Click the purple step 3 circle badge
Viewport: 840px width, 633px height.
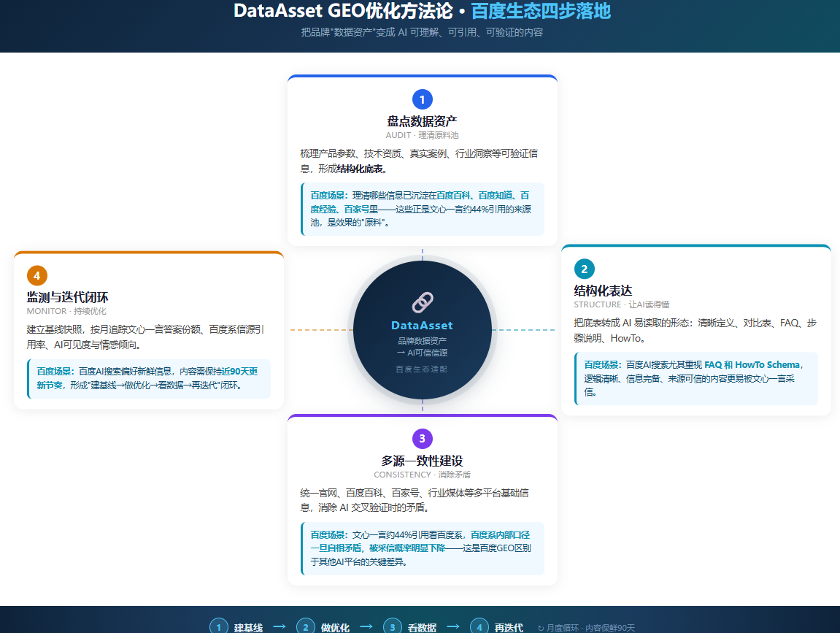point(422,439)
